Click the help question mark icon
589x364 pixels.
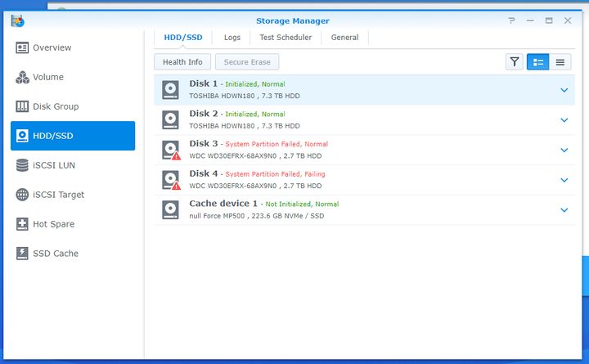click(511, 20)
